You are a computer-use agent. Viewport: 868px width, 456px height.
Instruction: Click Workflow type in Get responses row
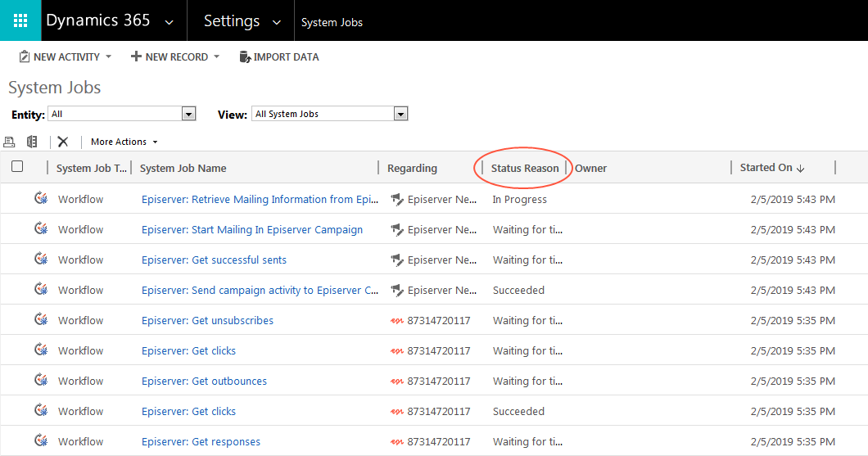[80, 441]
